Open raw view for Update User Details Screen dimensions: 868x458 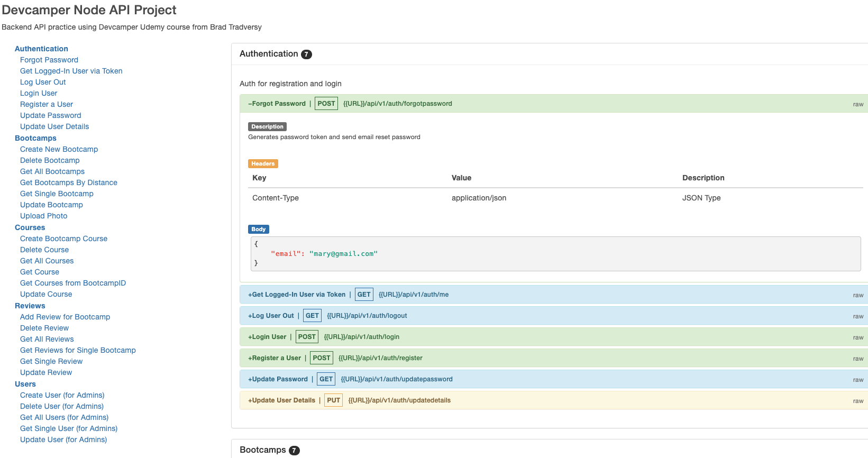click(858, 401)
